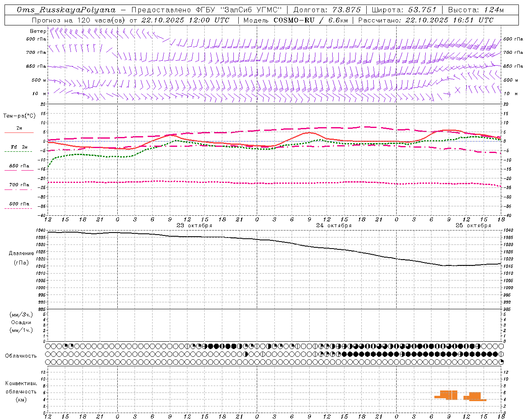
Task: Click calculation time Рассчитано: 22.10.2025 16:51 UTC
Action: [x=426, y=20]
